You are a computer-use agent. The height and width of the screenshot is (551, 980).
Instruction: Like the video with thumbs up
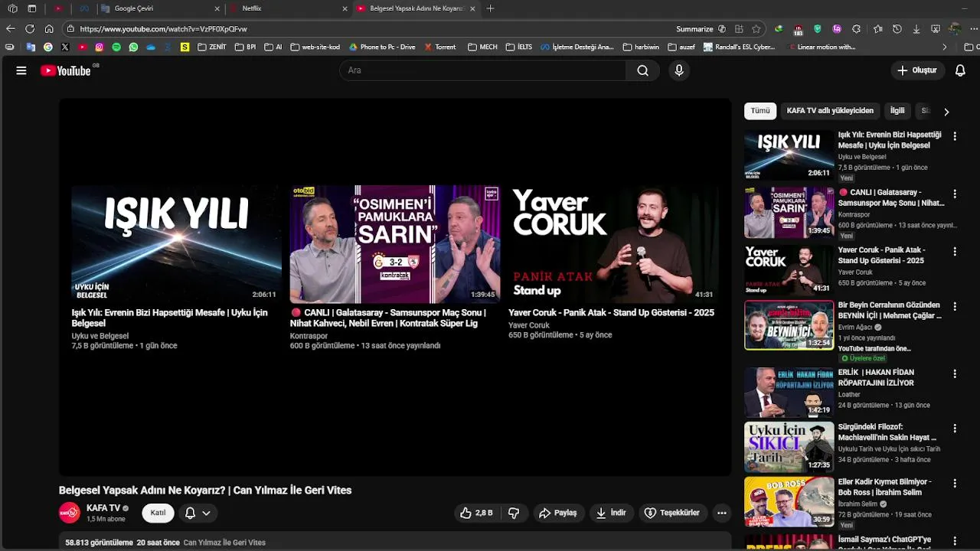coord(476,513)
